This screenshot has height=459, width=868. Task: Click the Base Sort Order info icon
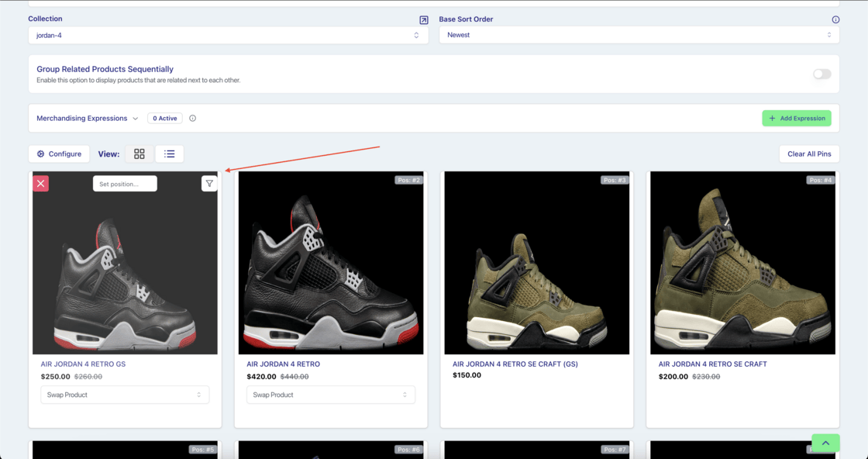[x=835, y=19]
